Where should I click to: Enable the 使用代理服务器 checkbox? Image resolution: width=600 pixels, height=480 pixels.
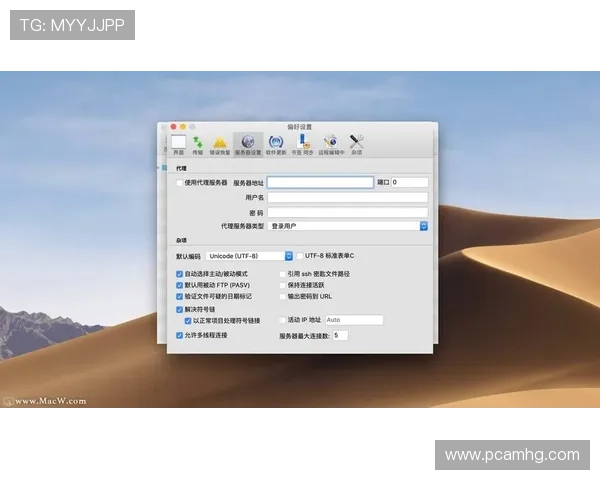[x=180, y=183]
